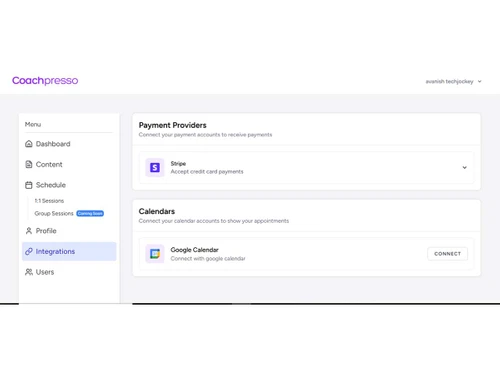Image resolution: width=500 pixels, height=375 pixels.
Task: Click the Menu label in sidebar
Action: [x=33, y=124]
